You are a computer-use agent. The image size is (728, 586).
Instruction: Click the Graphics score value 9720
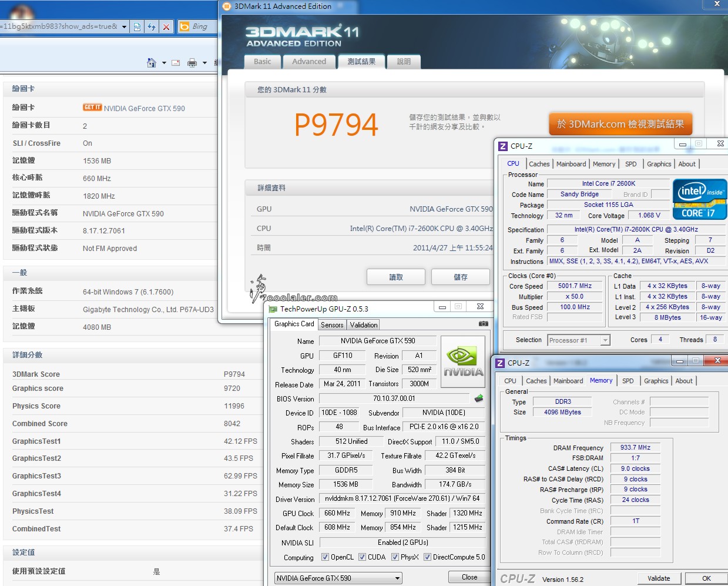tap(232, 389)
